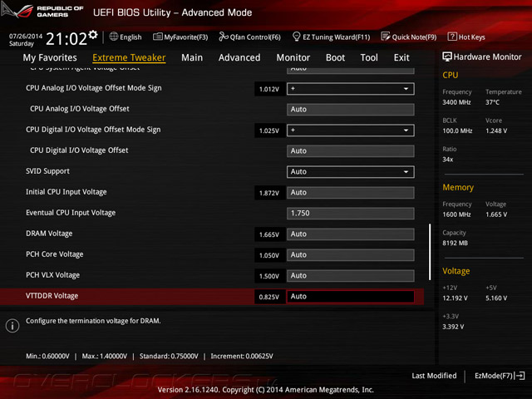Screen dimensions: 532x399
Task: Click CPU Digital I/O Voltage Offset field
Action: click(350, 151)
